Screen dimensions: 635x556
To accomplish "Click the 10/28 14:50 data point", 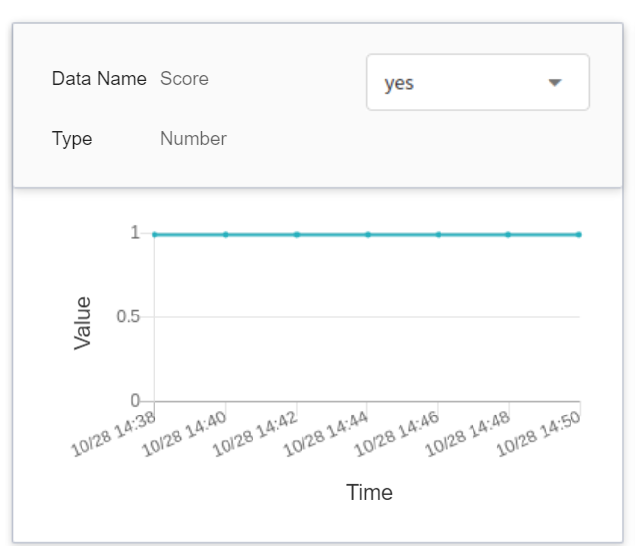I will [x=579, y=234].
